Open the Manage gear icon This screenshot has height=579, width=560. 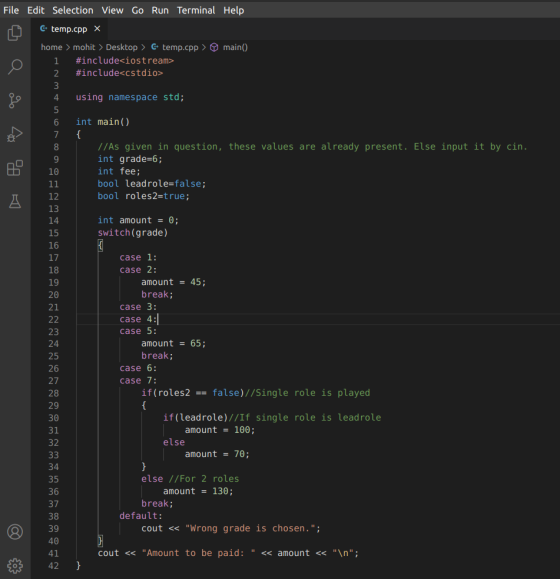[15, 565]
